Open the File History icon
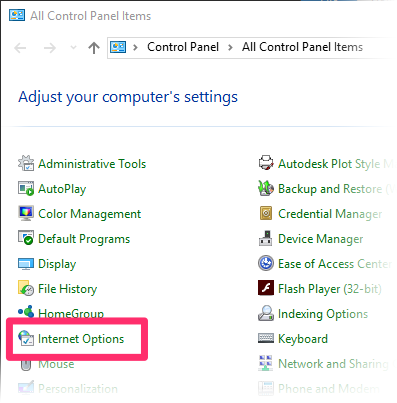The image size is (397, 403). (x=26, y=288)
